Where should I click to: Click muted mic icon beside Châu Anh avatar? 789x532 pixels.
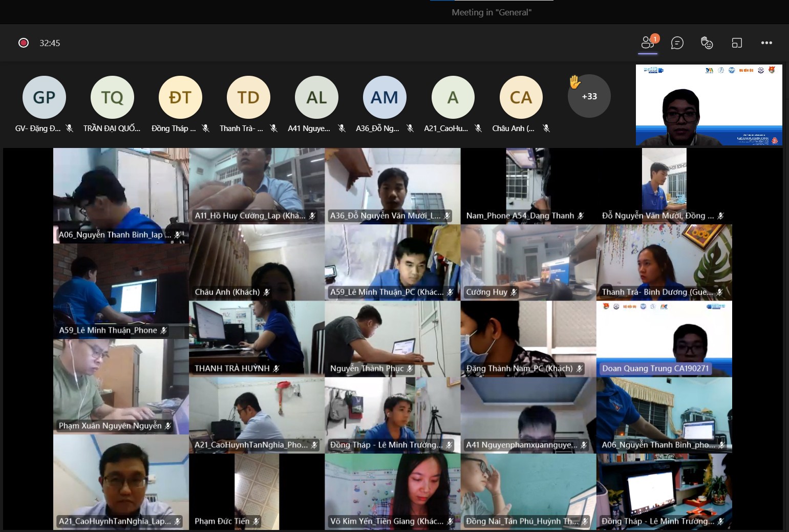(x=546, y=129)
